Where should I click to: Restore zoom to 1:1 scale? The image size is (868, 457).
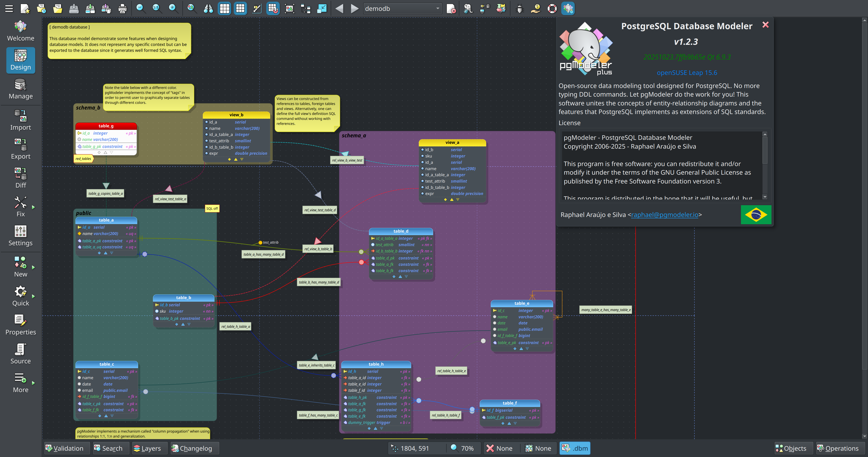[156, 8]
